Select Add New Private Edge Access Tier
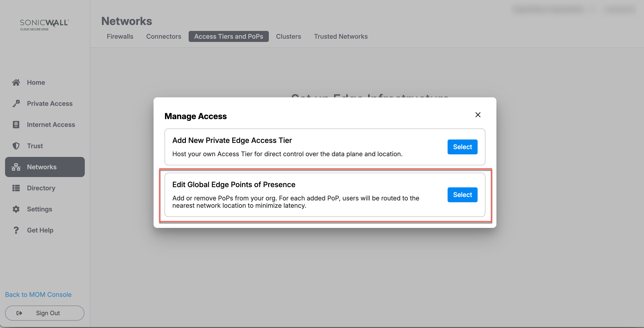This screenshot has height=328, width=644. point(462,147)
